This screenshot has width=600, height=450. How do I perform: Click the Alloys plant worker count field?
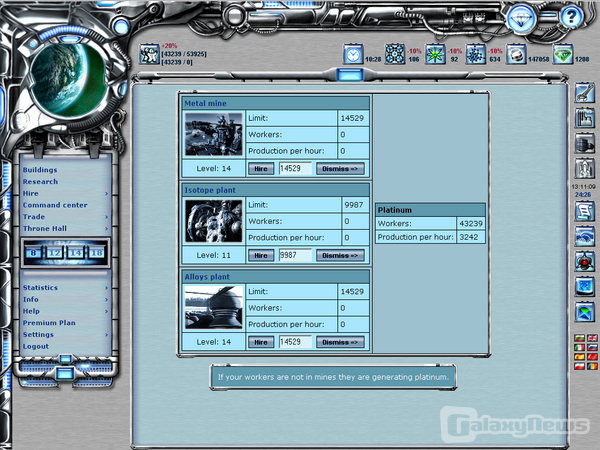click(295, 341)
